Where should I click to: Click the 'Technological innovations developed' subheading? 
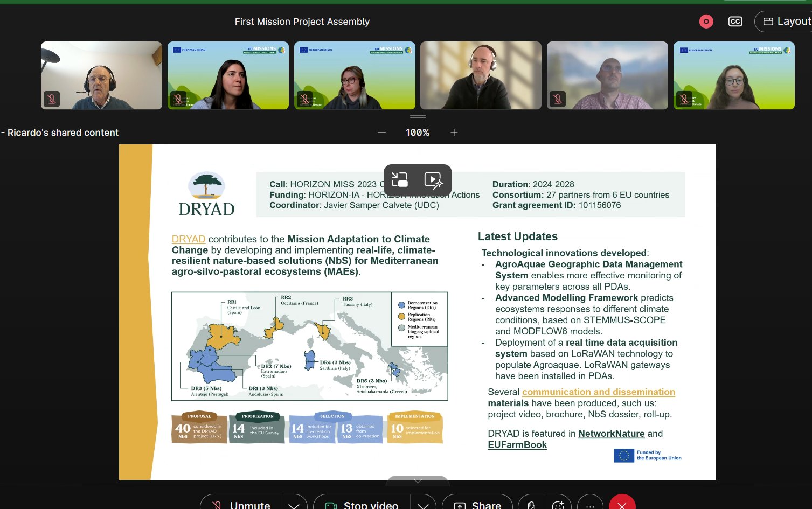[x=564, y=253]
